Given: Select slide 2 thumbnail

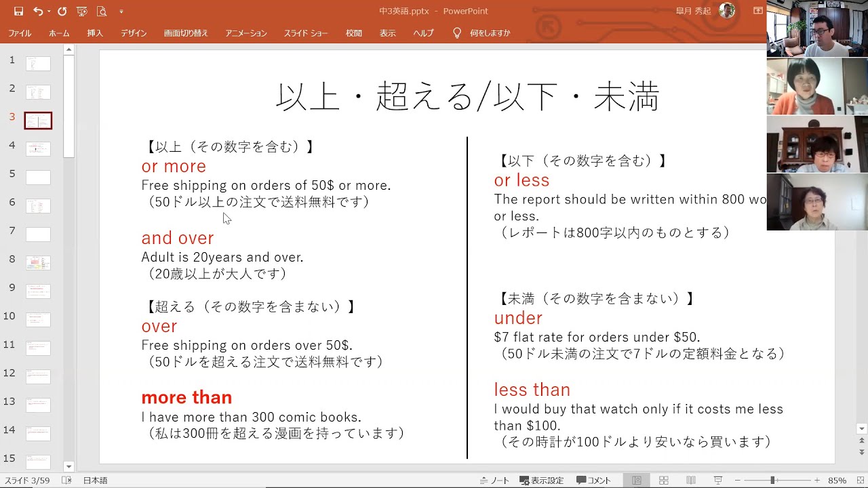Looking at the screenshot, I should pos(38,91).
